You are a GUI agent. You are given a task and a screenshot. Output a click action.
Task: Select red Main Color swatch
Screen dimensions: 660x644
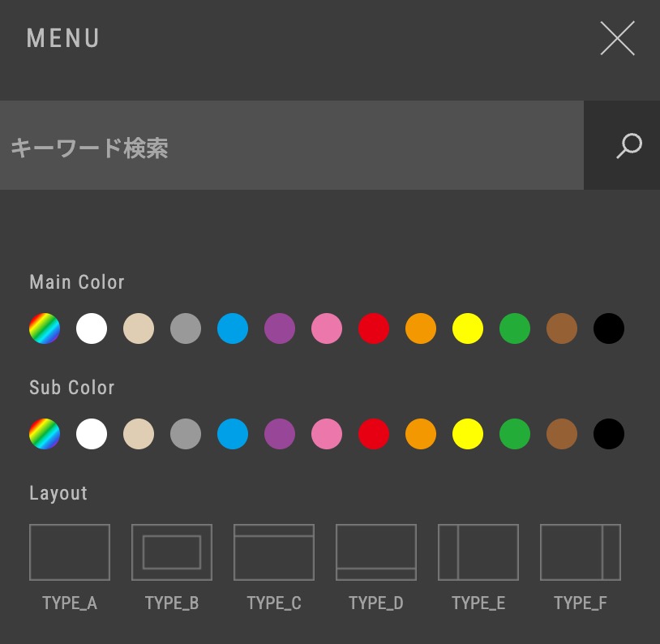[x=374, y=329]
